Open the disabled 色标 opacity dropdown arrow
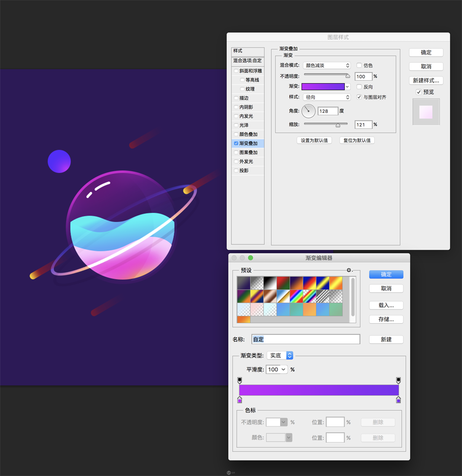The image size is (462, 476). point(284,422)
